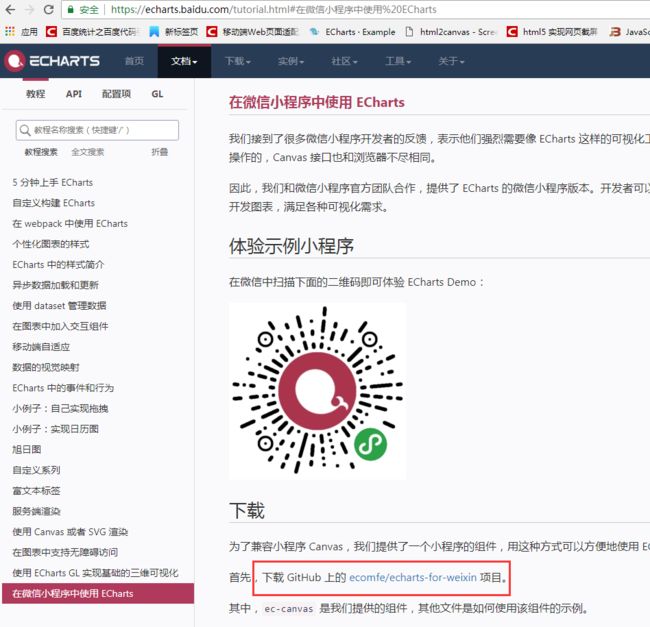Open 在图表中支持无障碍访问
The width and height of the screenshot is (650, 627).
[x=65, y=552]
